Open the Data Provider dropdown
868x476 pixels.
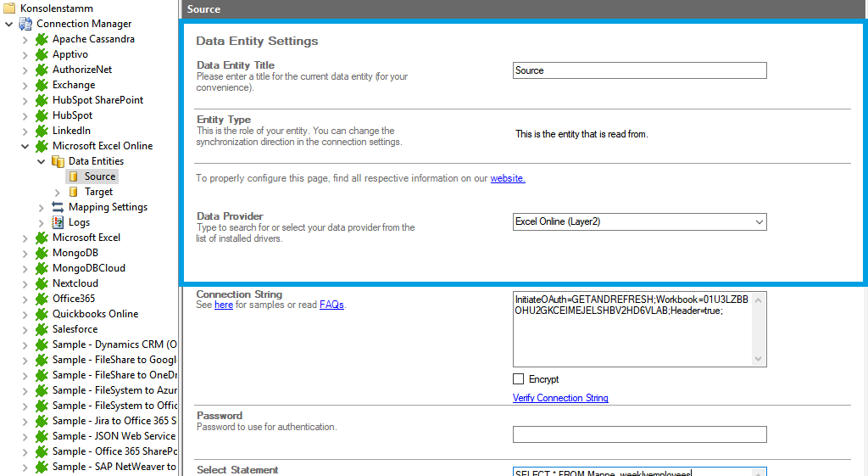pyautogui.click(x=758, y=222)
